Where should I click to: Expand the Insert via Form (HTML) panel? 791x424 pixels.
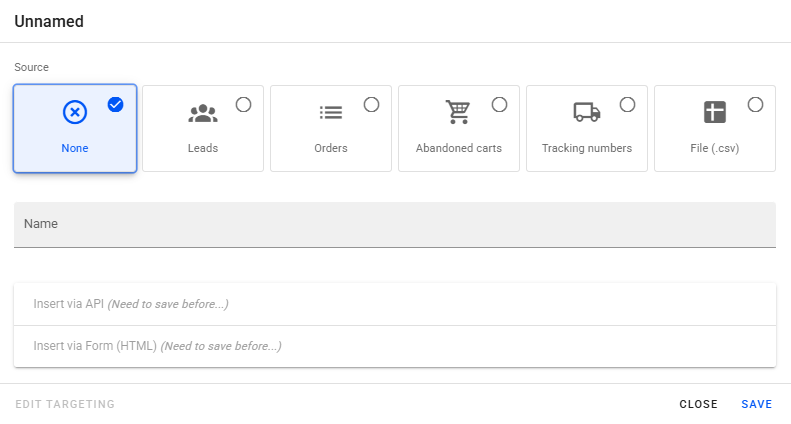tap(395, 346)
